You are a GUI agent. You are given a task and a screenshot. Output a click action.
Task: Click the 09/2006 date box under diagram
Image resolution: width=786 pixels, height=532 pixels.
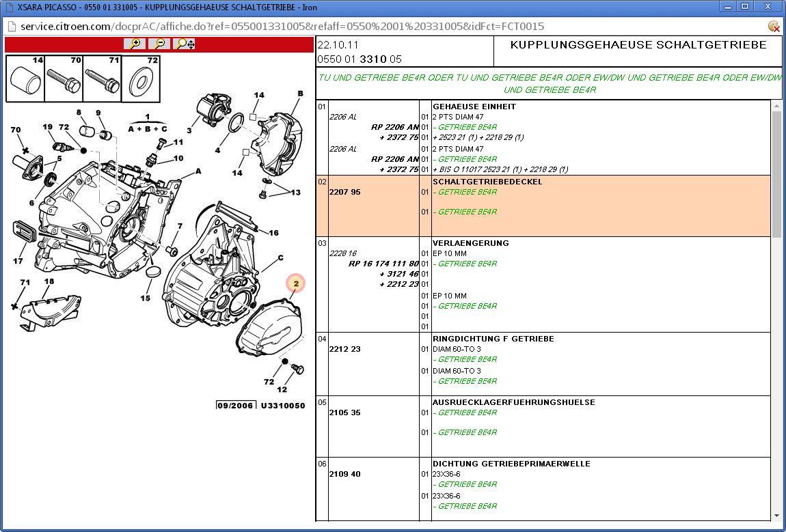236,405
